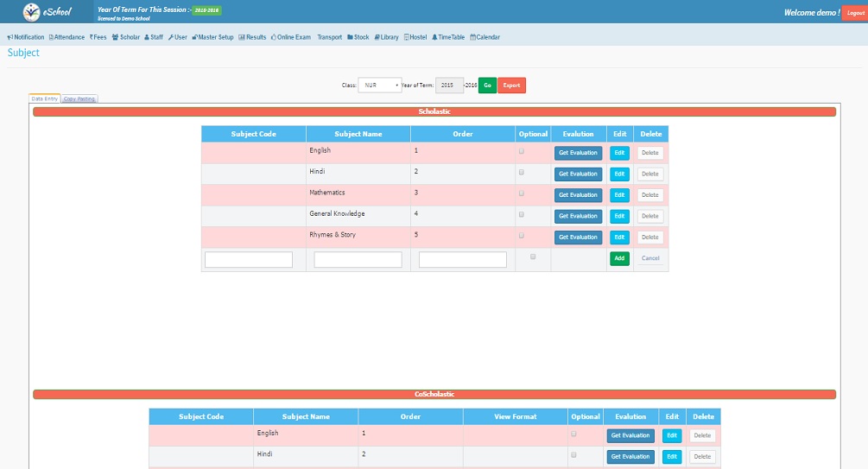Open the Class dropdown showing NUR

click(x=380, y=85)
